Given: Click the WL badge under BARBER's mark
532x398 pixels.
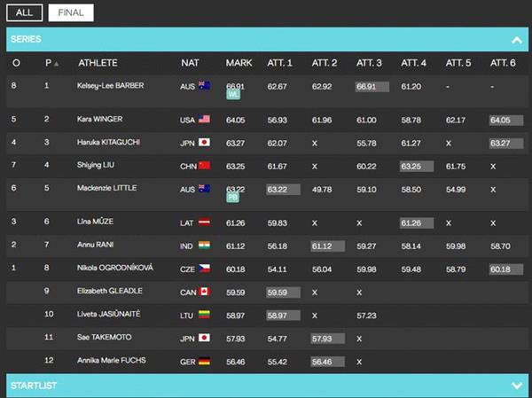Looking at the screenshot, I should (233, 95).
